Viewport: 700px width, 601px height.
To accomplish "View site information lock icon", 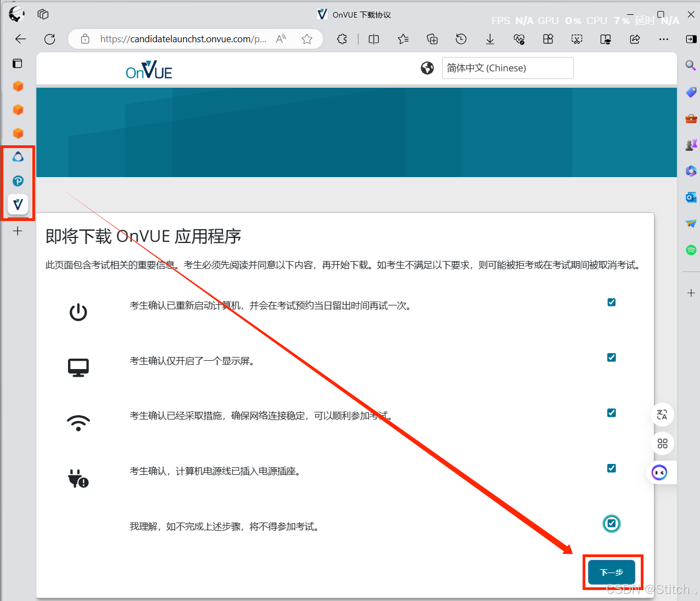I will pos(85,39).
